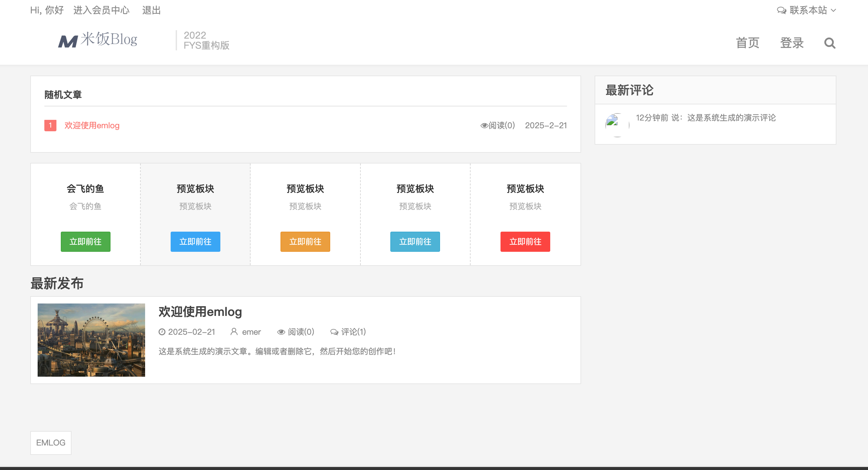Click the EMLOG footer link box

pyautogui.click(x=51, y=443)
